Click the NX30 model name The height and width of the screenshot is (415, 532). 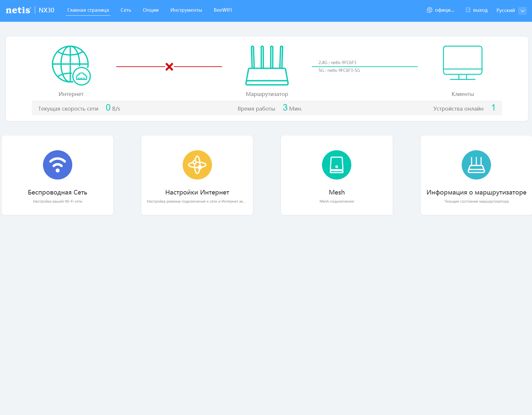[47, 10]
